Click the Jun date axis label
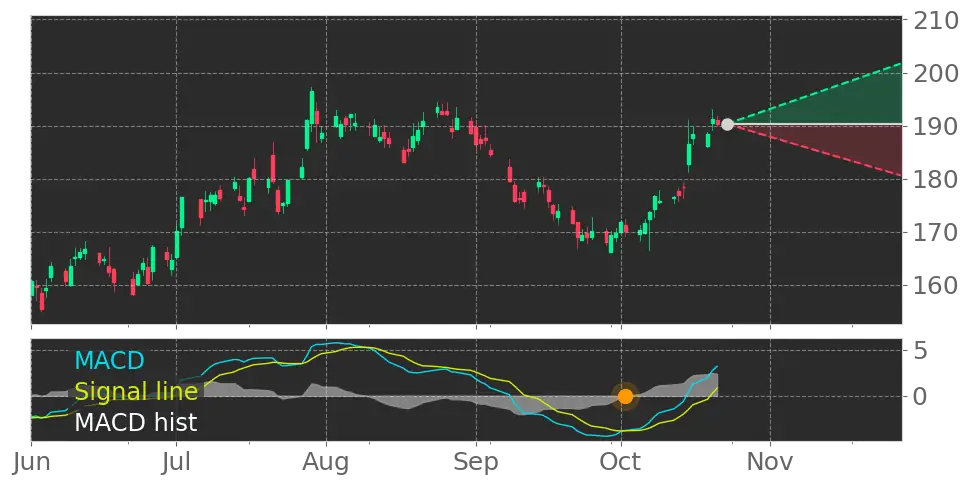This screenshot has height=486, width=972. [x=32, y=462]
